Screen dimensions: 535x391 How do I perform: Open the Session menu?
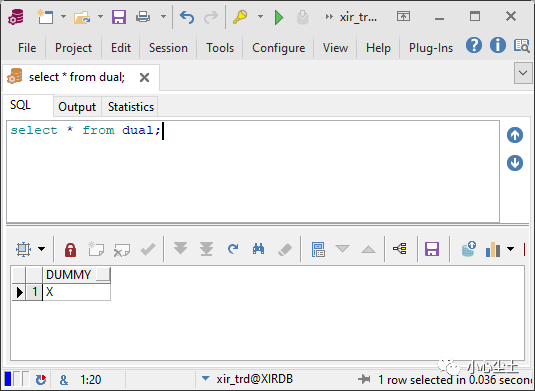(168, 48)
